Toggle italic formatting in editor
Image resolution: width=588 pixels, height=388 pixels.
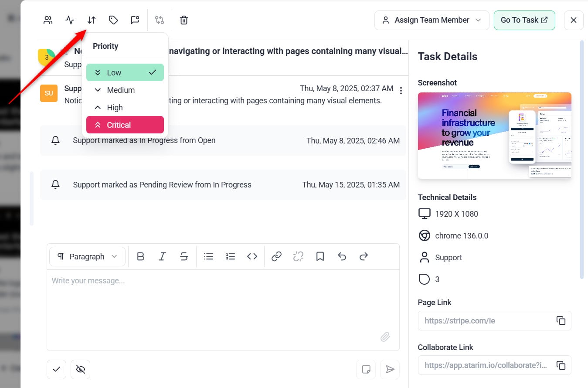point(162,256)
